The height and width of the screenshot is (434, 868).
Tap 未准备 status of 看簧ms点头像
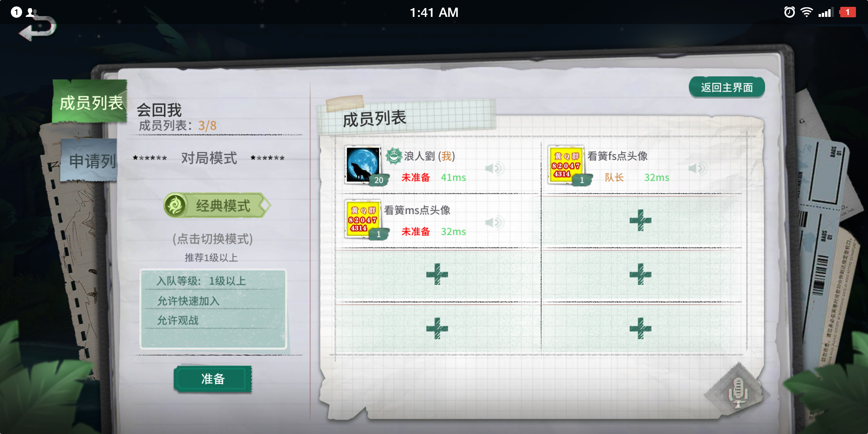pos(416,231)
